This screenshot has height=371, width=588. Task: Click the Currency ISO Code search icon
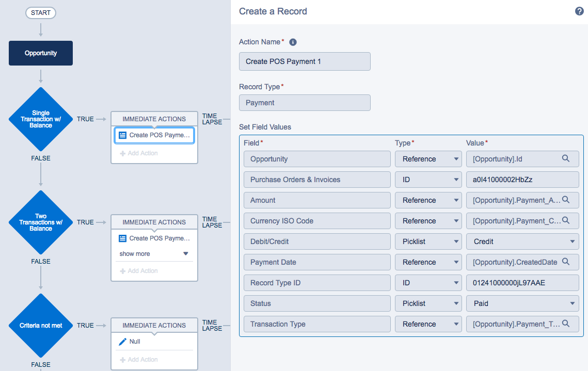click(x=566, y=221)
